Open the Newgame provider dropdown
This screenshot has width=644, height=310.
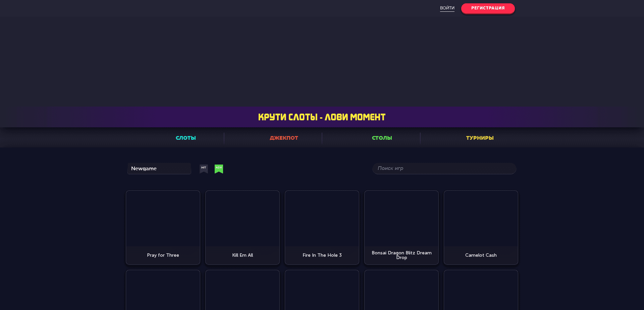[159, 169]
